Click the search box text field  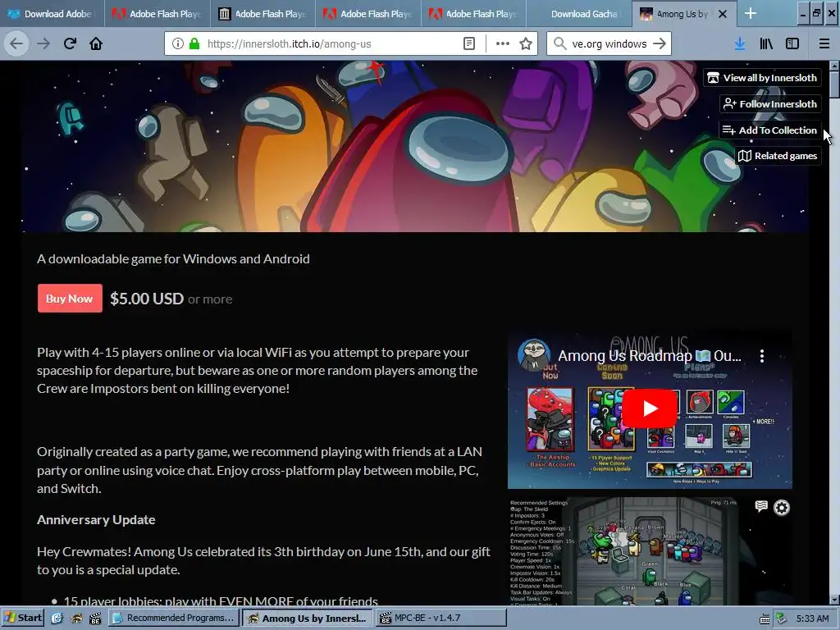point(609,44)
